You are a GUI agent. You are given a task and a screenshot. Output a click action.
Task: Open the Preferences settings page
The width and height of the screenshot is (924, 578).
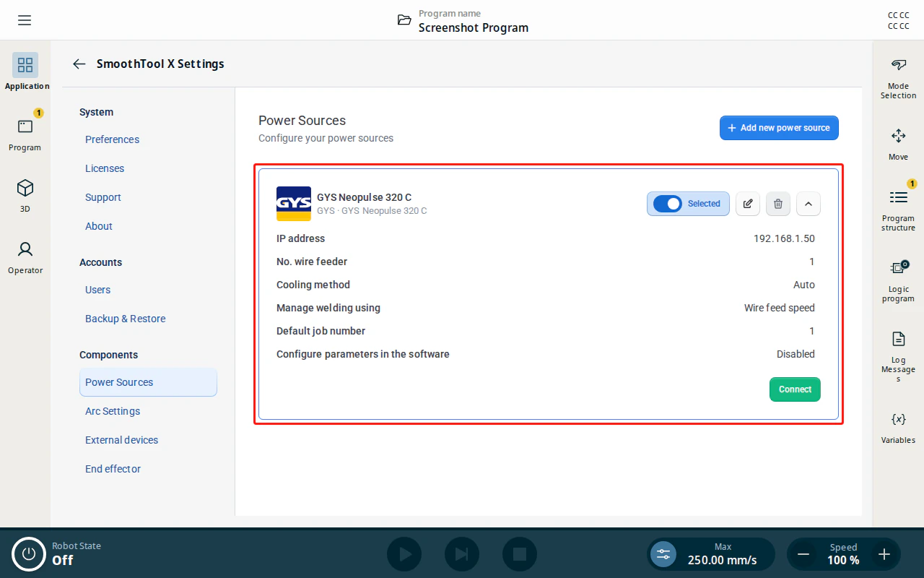coord(112,139)
